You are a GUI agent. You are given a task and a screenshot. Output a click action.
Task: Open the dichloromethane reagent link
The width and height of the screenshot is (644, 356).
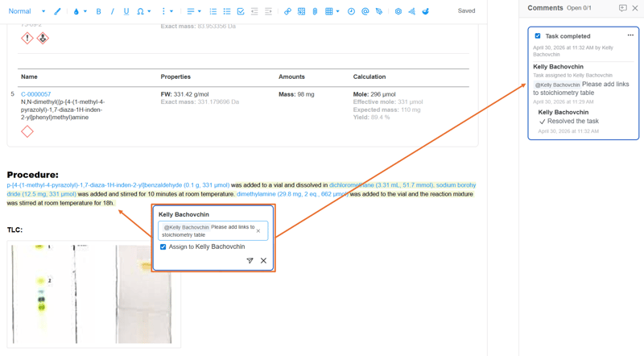click(x=381, y=185)
